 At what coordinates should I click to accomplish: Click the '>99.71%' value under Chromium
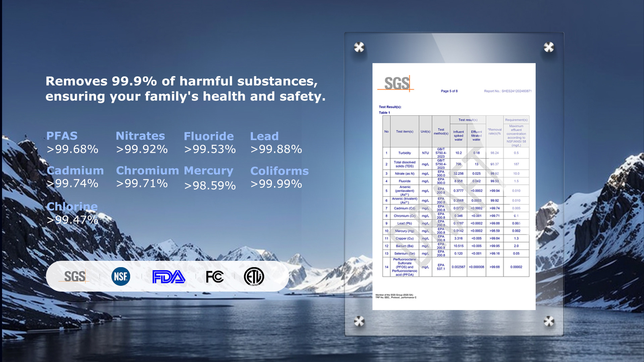coord(142,183)
